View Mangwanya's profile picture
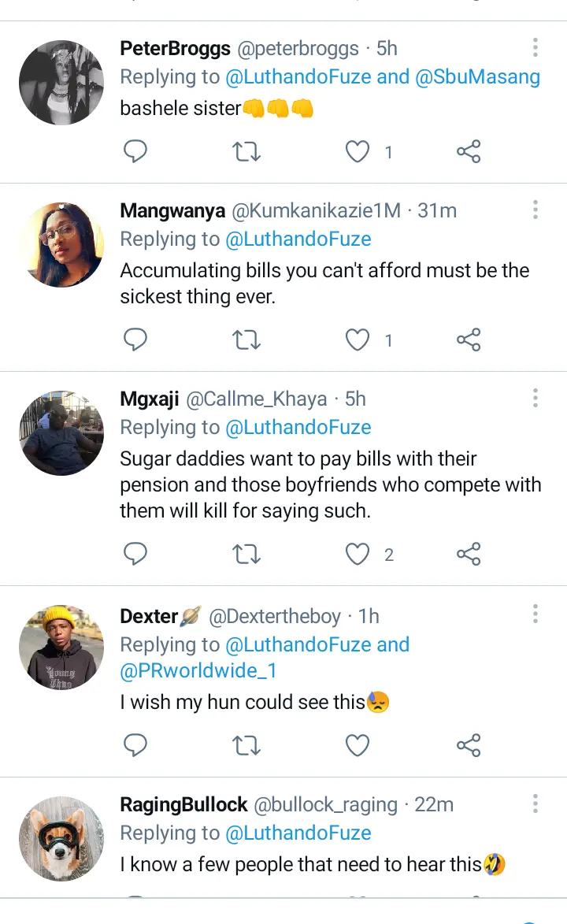Screen dimensions: 567x924 61,245
